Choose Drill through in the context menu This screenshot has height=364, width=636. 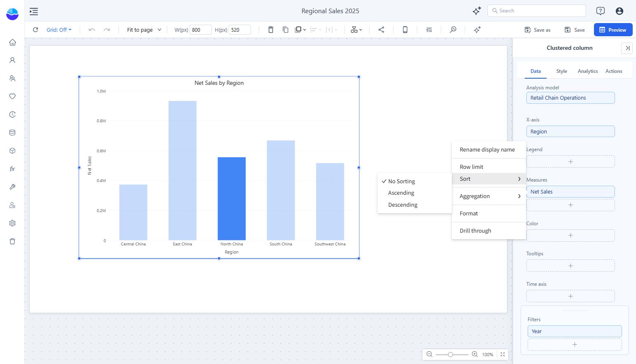tap(489, 231)
